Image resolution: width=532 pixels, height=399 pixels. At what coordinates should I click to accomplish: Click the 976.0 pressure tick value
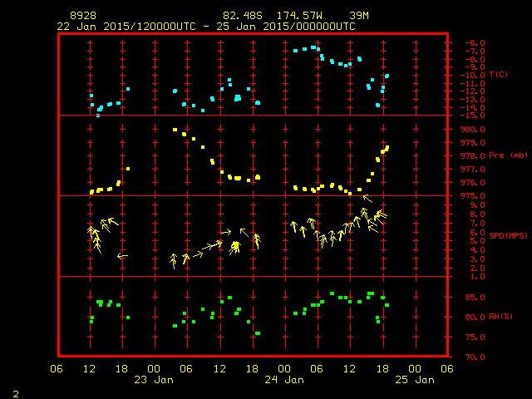[x=472, y=183]
